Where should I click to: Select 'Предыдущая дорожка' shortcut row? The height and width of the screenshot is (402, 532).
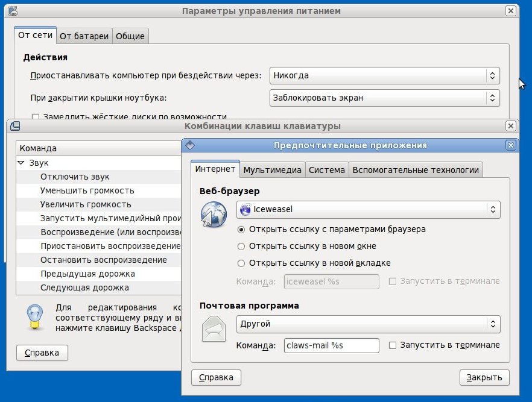[99, 274]
